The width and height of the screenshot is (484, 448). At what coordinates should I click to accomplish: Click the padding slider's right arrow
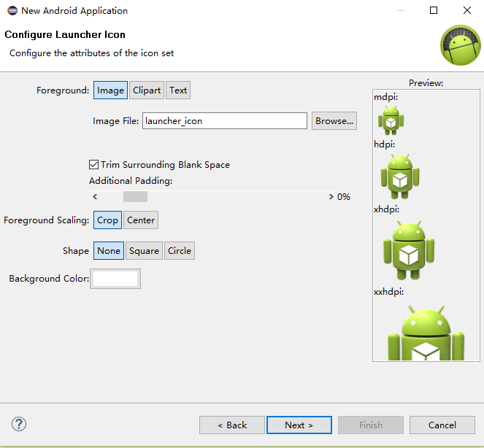(331, 196)
